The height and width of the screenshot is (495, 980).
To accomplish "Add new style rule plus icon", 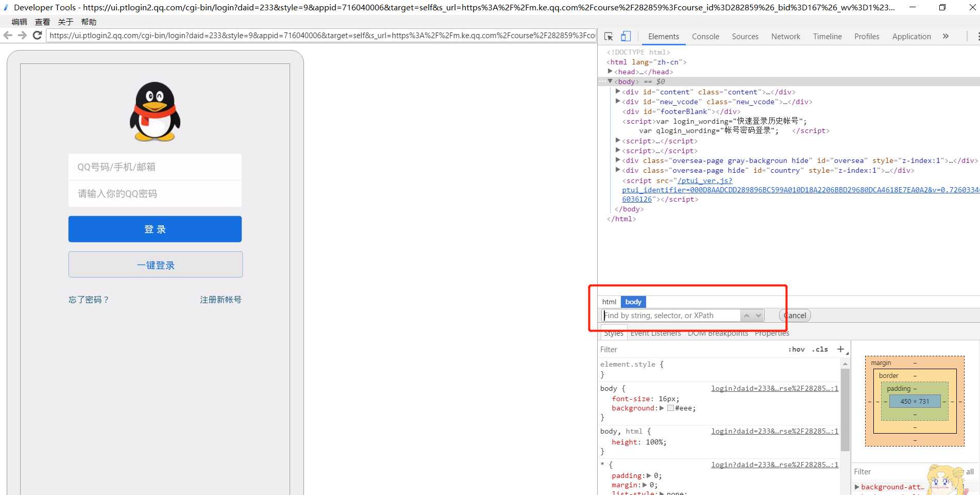I will coord(840,349).
